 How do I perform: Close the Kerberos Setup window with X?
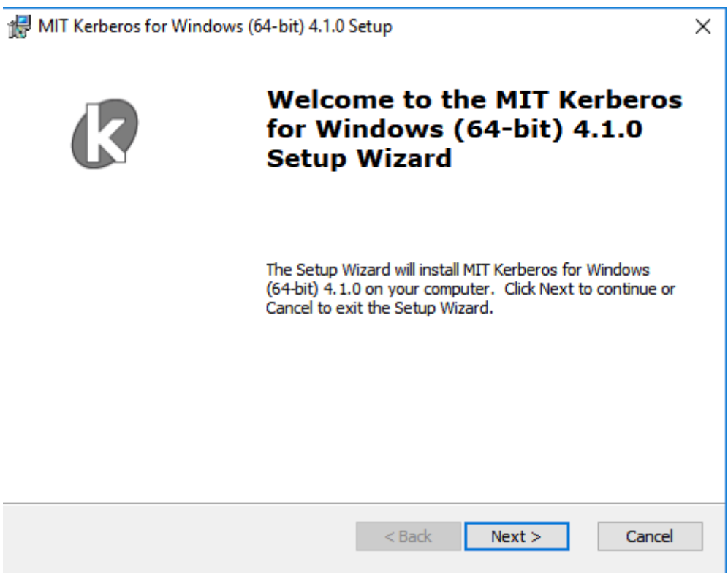[x=703, y=26]
